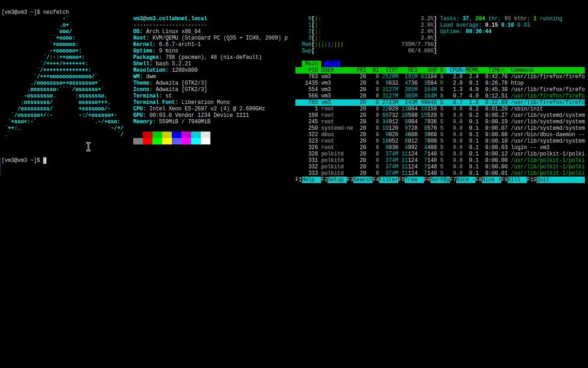
Task: Activate F4 Filter in htop
Action: coord(385,179)
